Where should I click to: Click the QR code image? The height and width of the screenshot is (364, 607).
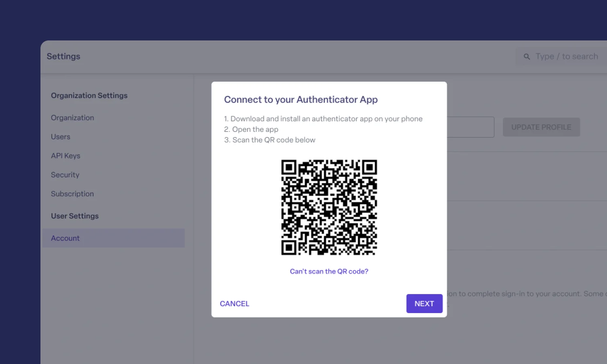[x=329, y=207]
